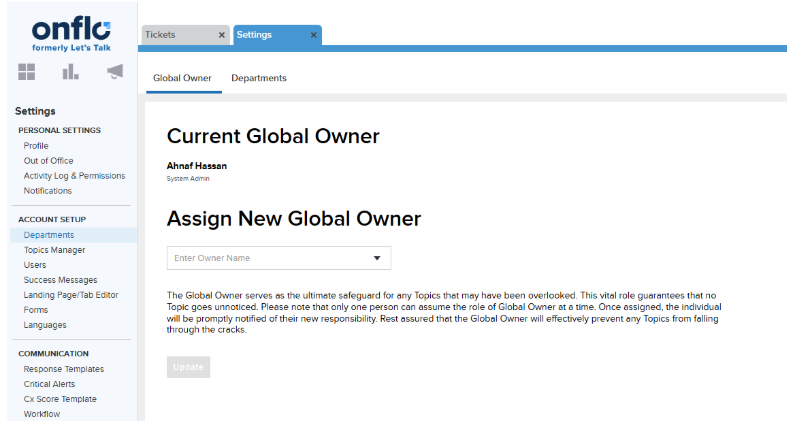Click the Enter Owner Name field
Viewport: 790px width, 423px height.
265,258
